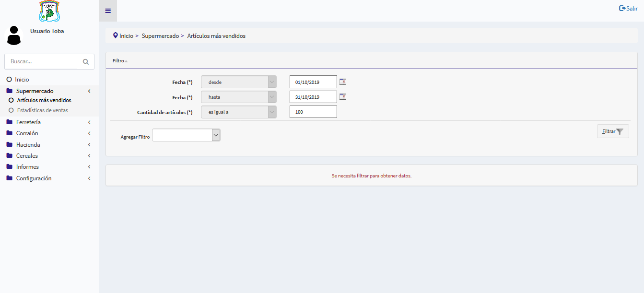Screen dimensions: 644x293
Task: Click the user avatar icon
Action: click(14, 36)
